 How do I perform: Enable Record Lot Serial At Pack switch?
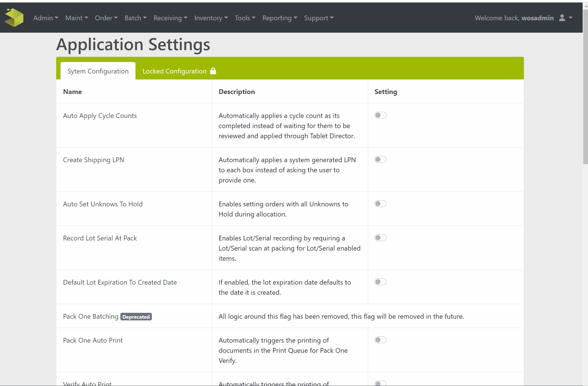(x=380, y=238)
